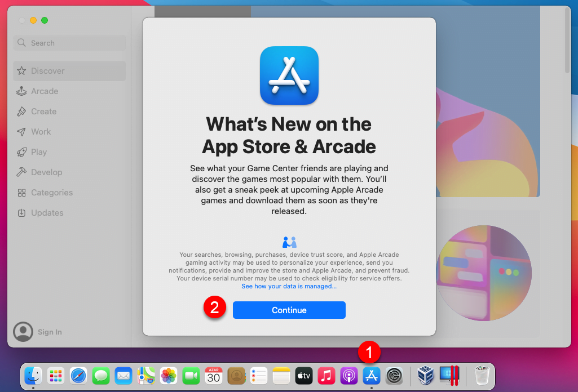The height and width of the screenshot is (392, 578).
Task: Click the account avatar icon
Action: coord(23,332)
